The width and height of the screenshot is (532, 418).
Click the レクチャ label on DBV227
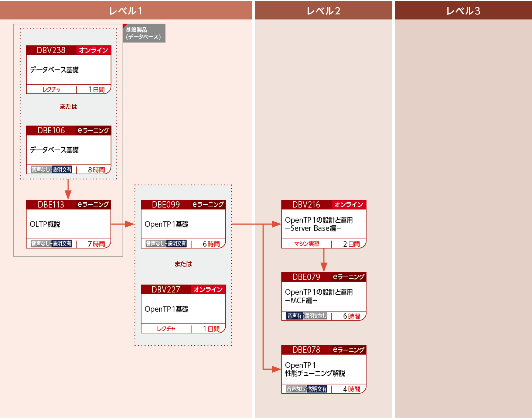(x=166, y=329)
